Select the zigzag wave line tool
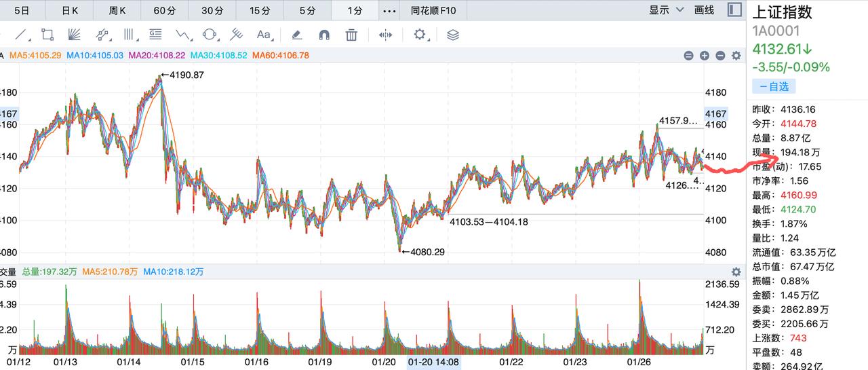 [x=182, y=34]
